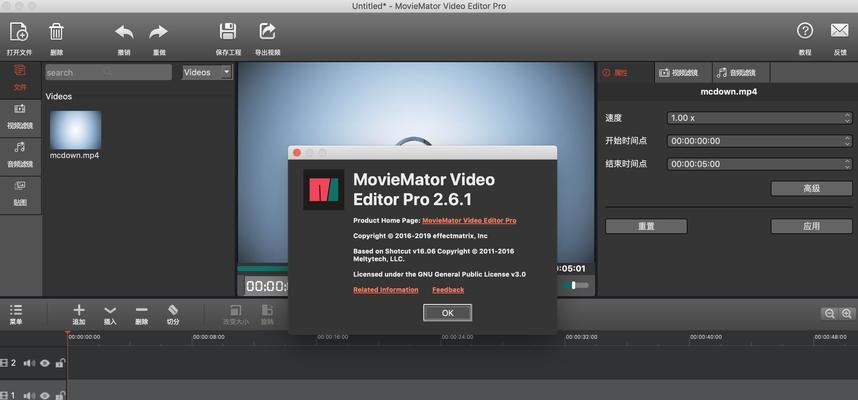The width and height of the screenshot is (858, 400).
Task: Mute track 2 with speaker icon
Action: pos(29,363)
